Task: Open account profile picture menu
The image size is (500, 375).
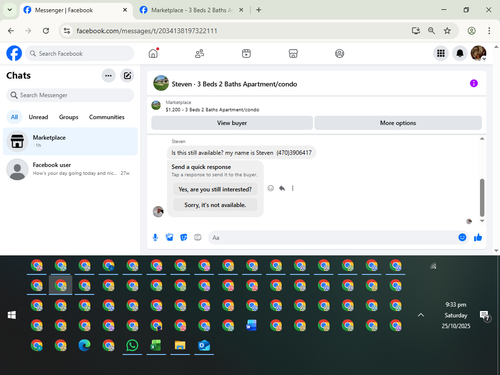Action: (478, 53)
